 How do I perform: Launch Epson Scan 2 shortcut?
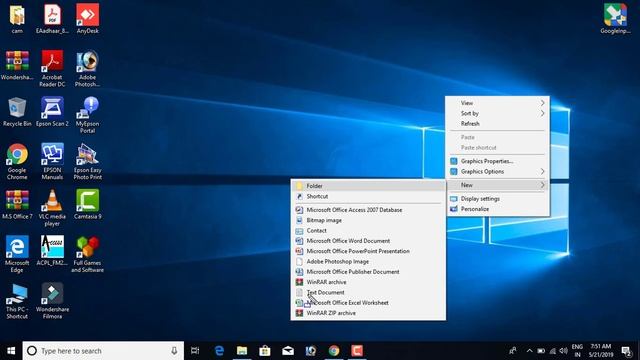(x=52, y=111)
